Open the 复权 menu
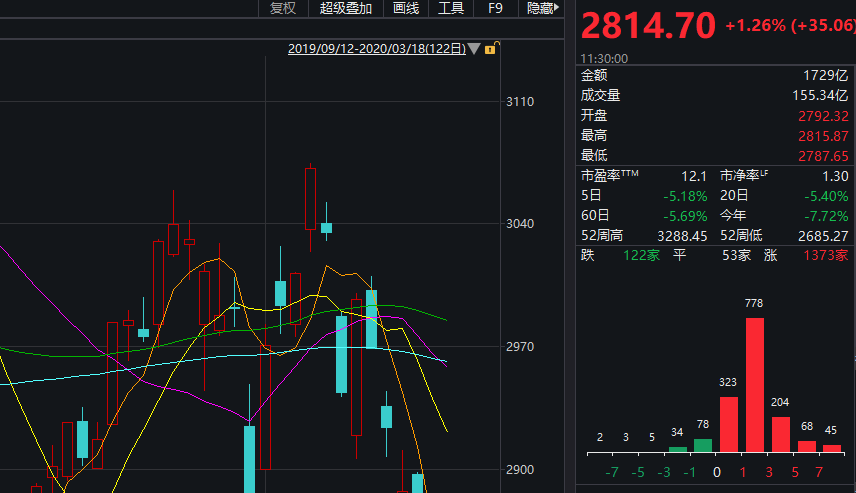 tap(283, 8)
